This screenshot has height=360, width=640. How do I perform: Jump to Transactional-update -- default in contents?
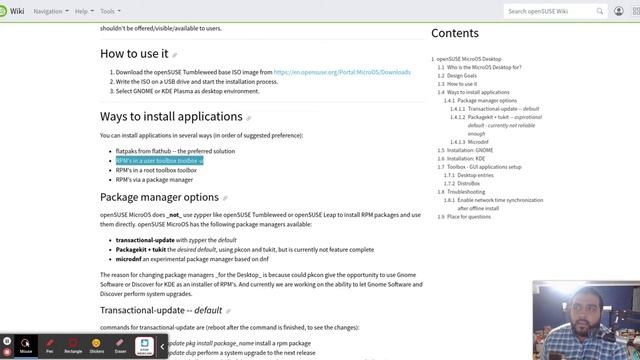pos(503,109)
